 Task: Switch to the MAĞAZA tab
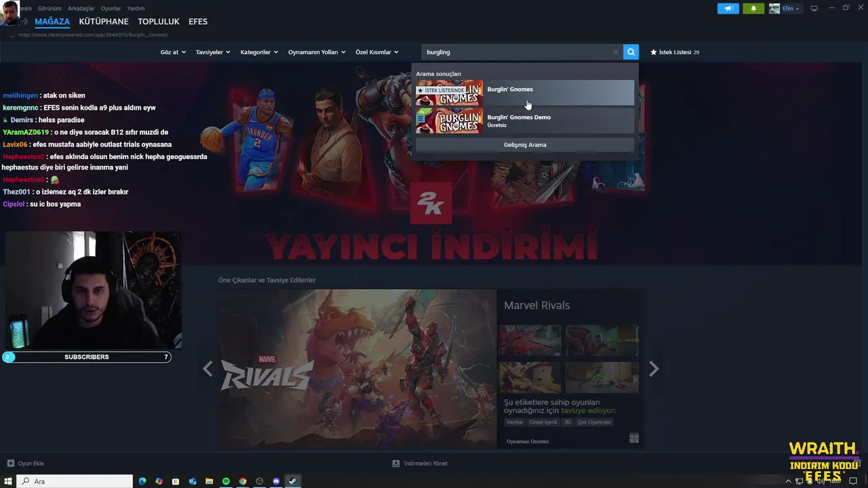coord(52,22)
